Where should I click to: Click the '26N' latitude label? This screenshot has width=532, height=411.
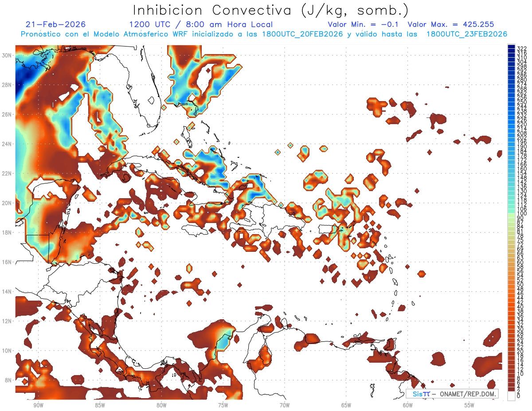click(x=7, y=114)
